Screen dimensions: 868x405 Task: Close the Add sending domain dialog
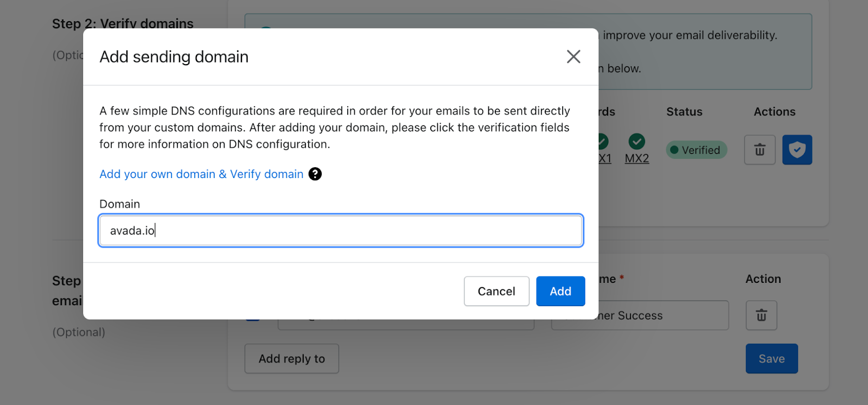tap(573, 56)
